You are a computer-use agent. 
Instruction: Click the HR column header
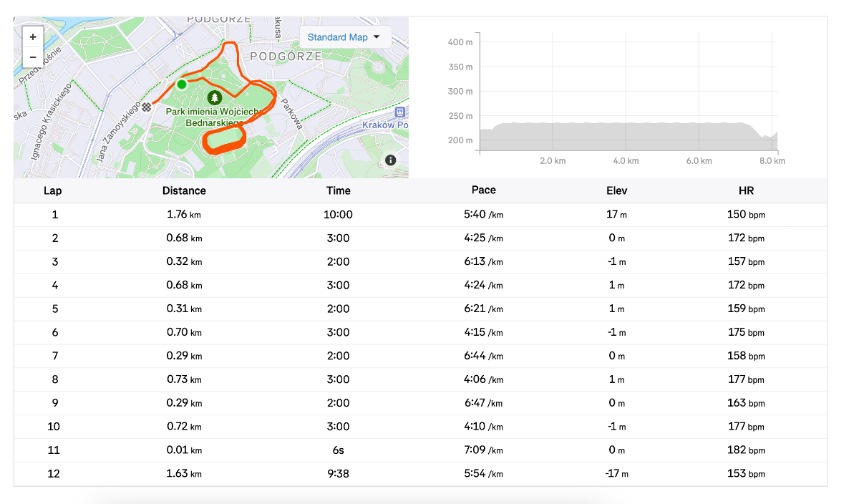click(x=746, y=190)
